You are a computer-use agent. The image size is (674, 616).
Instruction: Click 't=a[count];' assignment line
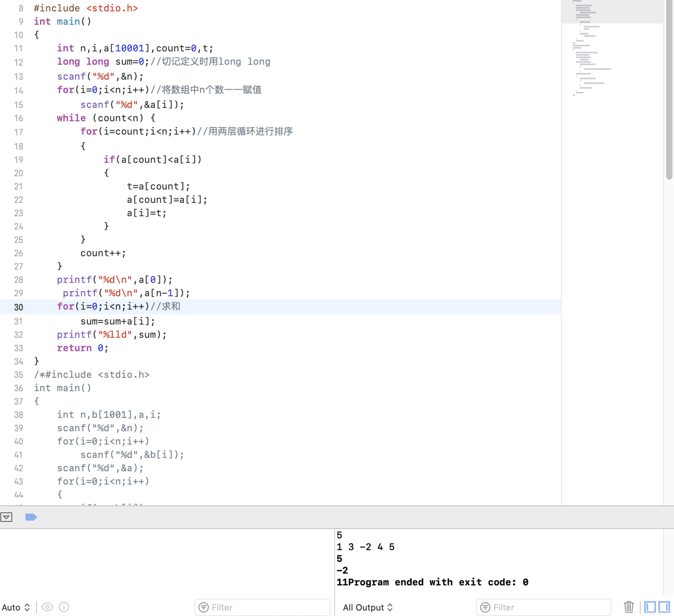point(158,186)
